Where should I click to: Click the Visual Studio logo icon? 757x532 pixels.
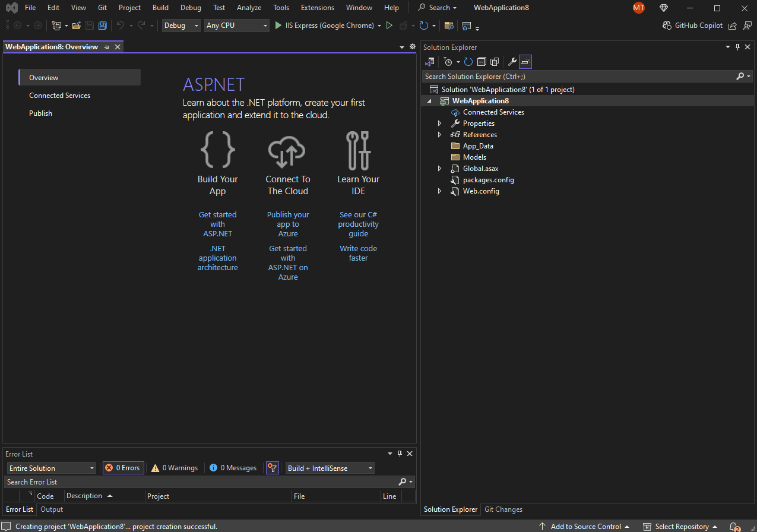11,8
